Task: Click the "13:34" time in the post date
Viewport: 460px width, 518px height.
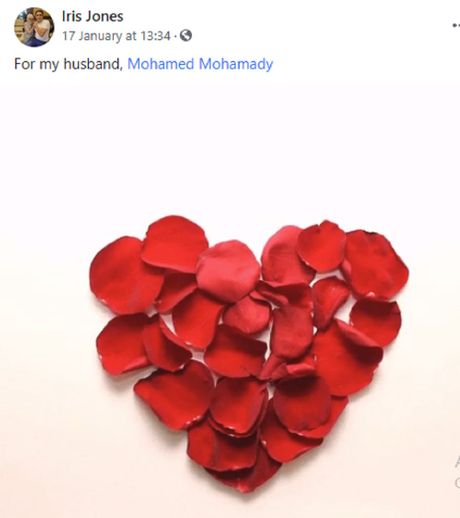Action: [x=155, y=36]
